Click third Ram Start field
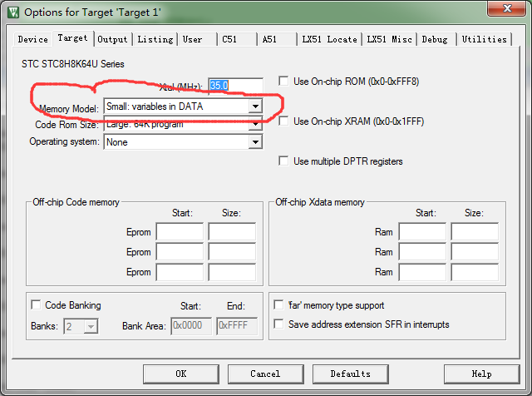532x396 pixels. 422,272
